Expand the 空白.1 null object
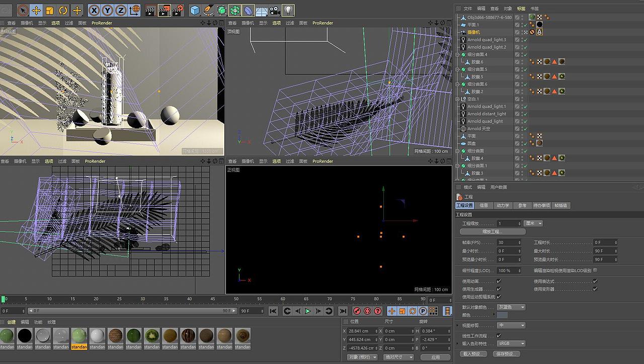Image resolution: width=644 pixels, height=364 pixels. coord(457,99)
